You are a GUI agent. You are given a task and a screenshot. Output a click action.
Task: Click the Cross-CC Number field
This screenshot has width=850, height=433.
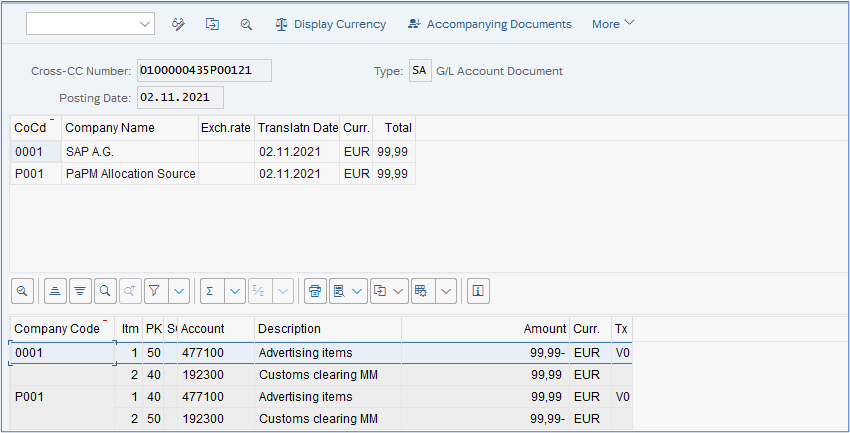pos(204,70)
